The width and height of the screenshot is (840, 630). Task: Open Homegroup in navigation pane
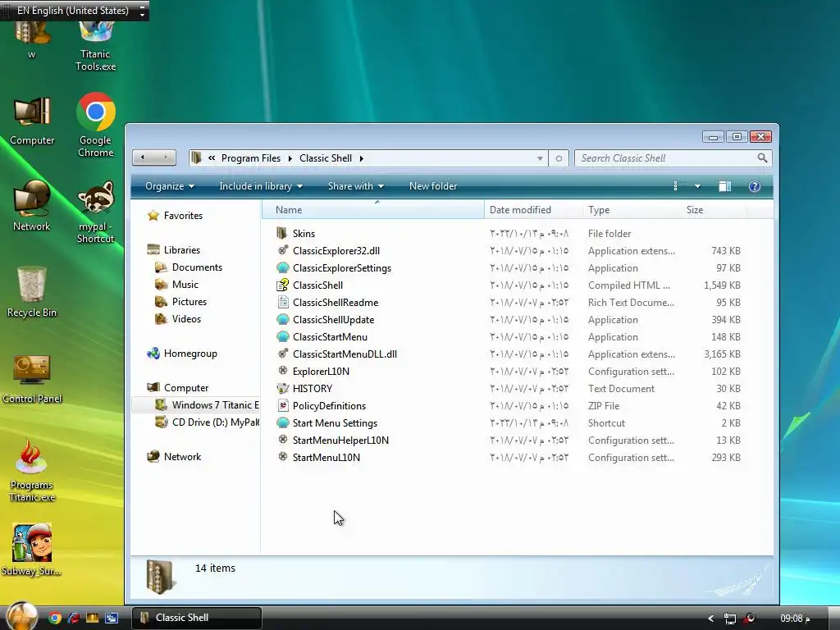tap(190, 353)
